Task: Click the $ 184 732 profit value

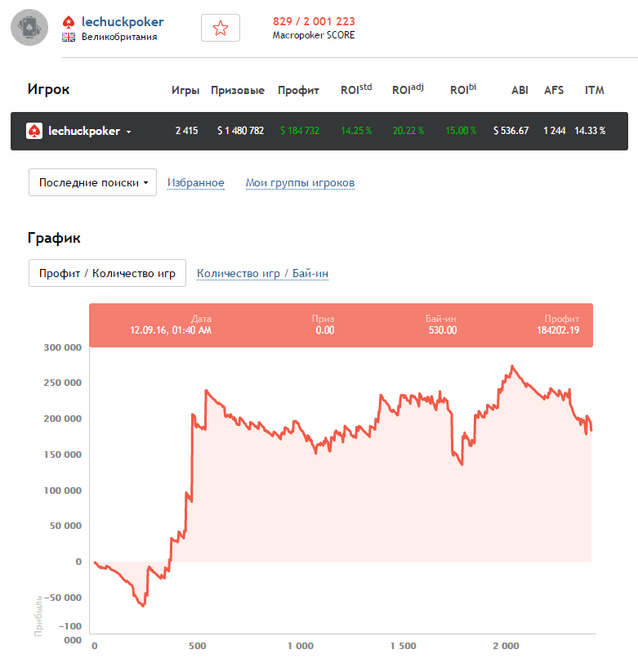Action: (x=300, y=131)
